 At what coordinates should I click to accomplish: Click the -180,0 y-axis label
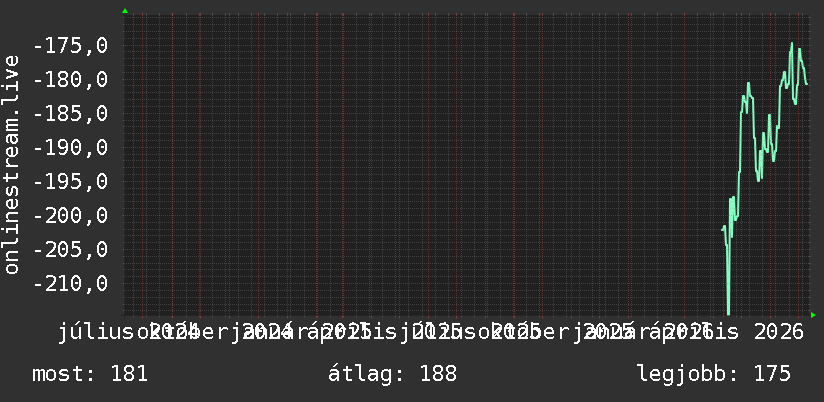coord(70,80)
